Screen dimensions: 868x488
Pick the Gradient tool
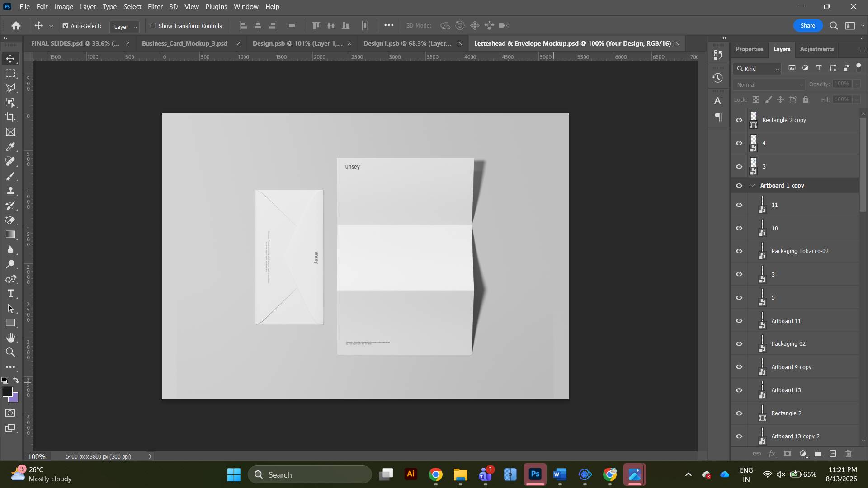click(x=10, y=235)
